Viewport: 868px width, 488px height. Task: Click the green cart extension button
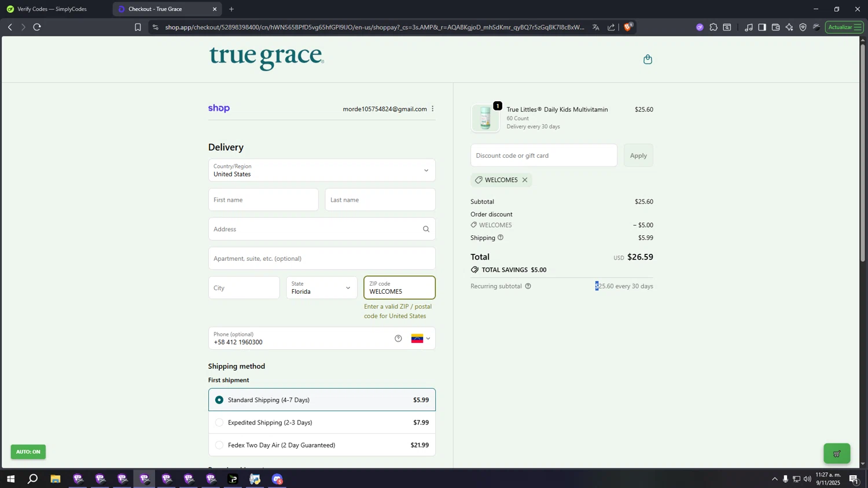pyautogui.click(x=837, y=453)
